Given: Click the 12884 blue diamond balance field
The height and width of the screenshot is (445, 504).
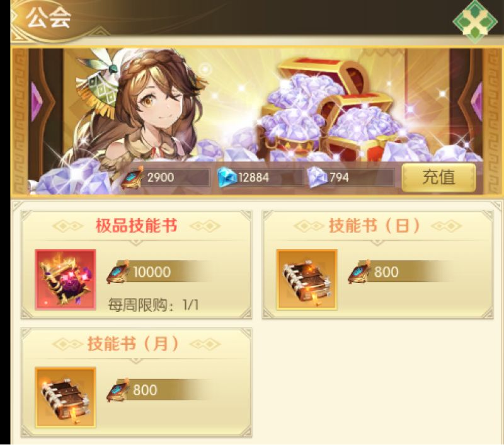Looking at the screenshot, I should (260, 178).
